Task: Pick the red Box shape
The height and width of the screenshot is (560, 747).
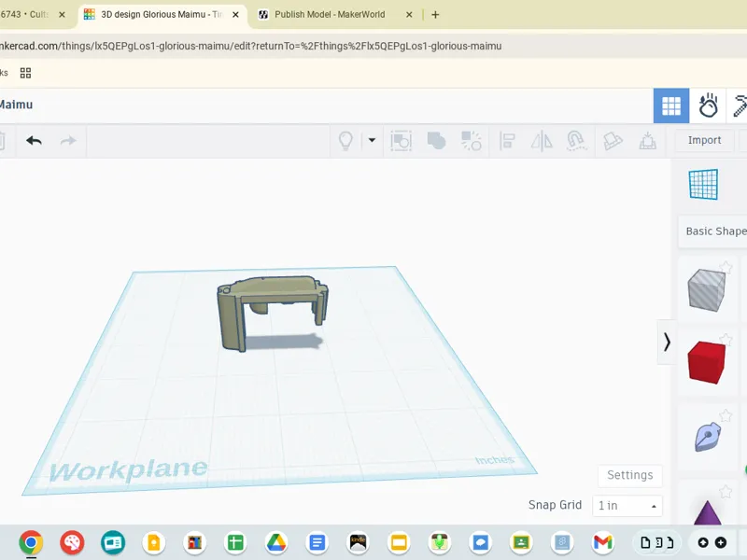Action: pyautogui.click(x=706, y=362)
